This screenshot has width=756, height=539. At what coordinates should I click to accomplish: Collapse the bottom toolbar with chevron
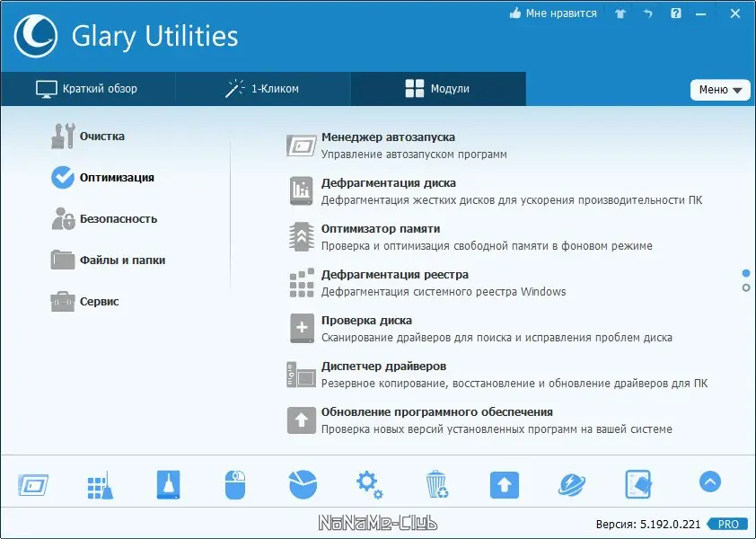(x=709, y=482)
